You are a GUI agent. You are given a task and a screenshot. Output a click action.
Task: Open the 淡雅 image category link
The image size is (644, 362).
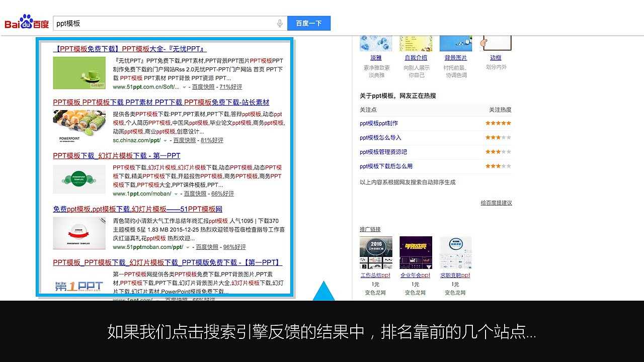pos(375,57)
